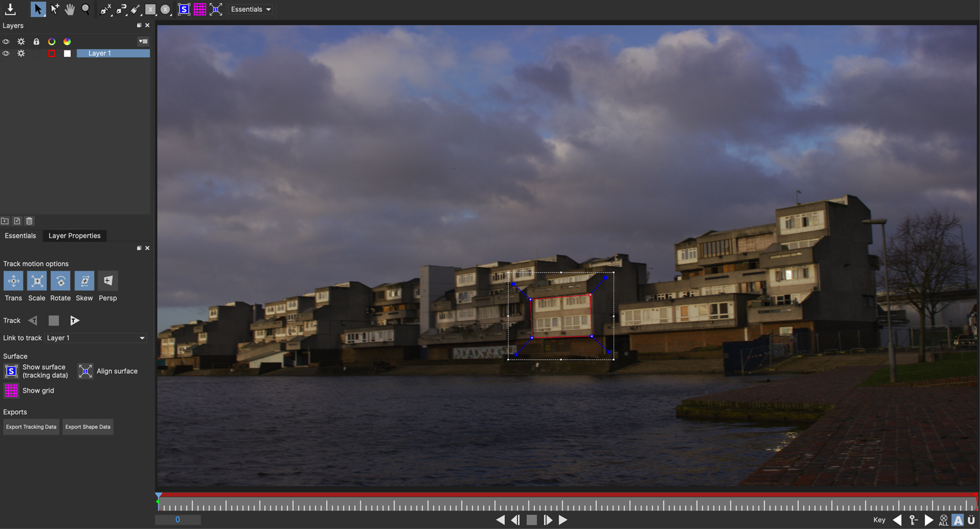The height and width of the screenshot is (529, 980).
Task: Open the Essentials workspace dropdown
Action: (x=251, y=9)
